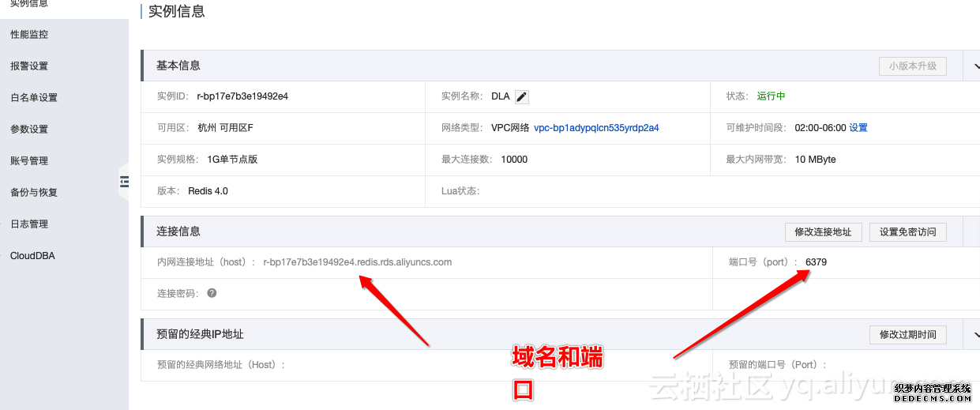Collapse the 预留的经典IP地址 section chevron
The image size is (980, 410).
tap(971, 335)
